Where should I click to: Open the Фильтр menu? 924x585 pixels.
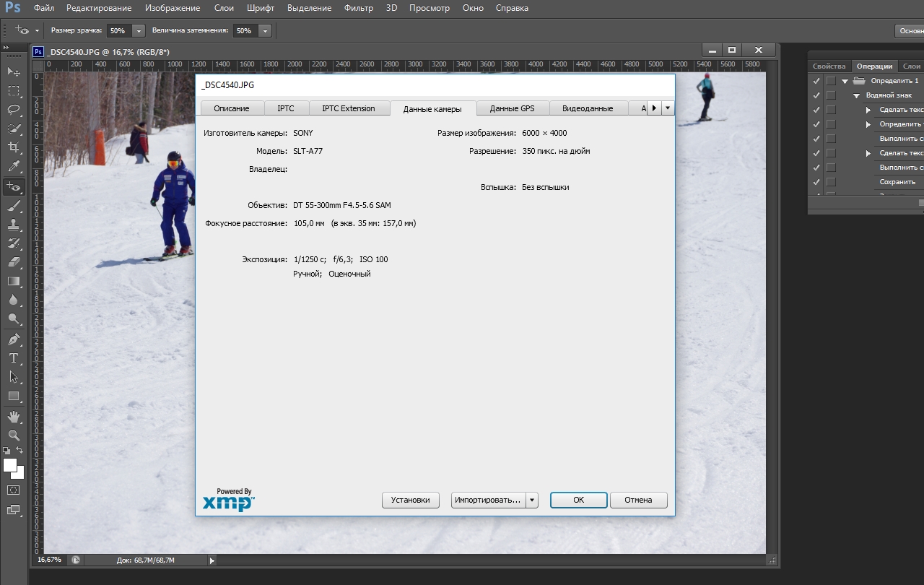pos(359,8)
